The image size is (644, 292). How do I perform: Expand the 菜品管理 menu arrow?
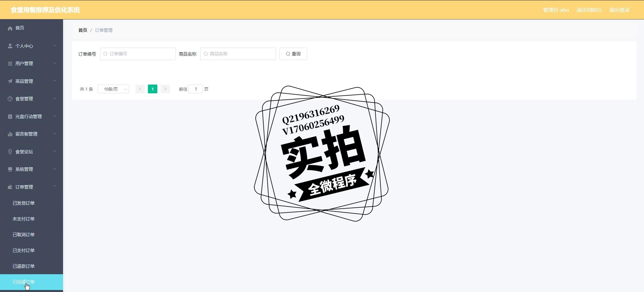(x=55, y=81)
